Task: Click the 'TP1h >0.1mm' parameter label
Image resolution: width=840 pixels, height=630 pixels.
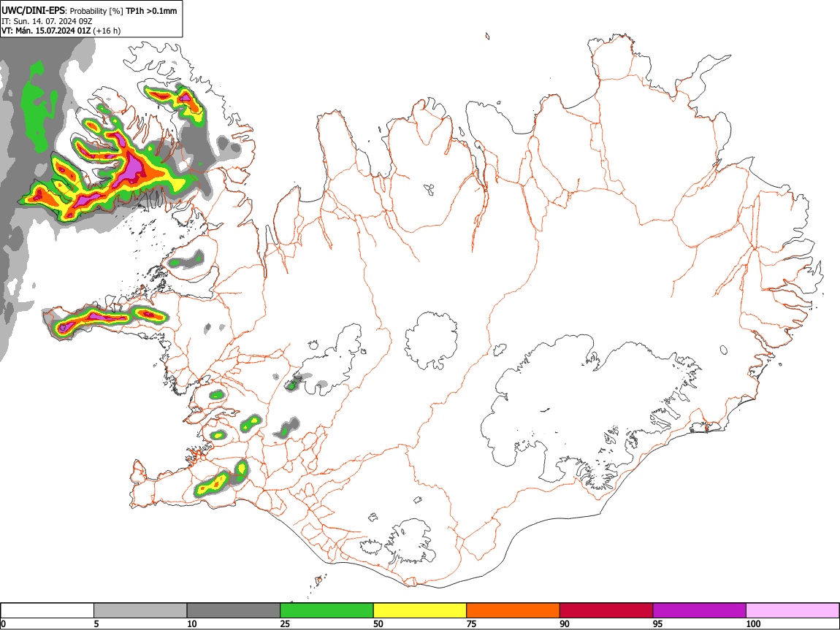Action: (x=151, y=11)
